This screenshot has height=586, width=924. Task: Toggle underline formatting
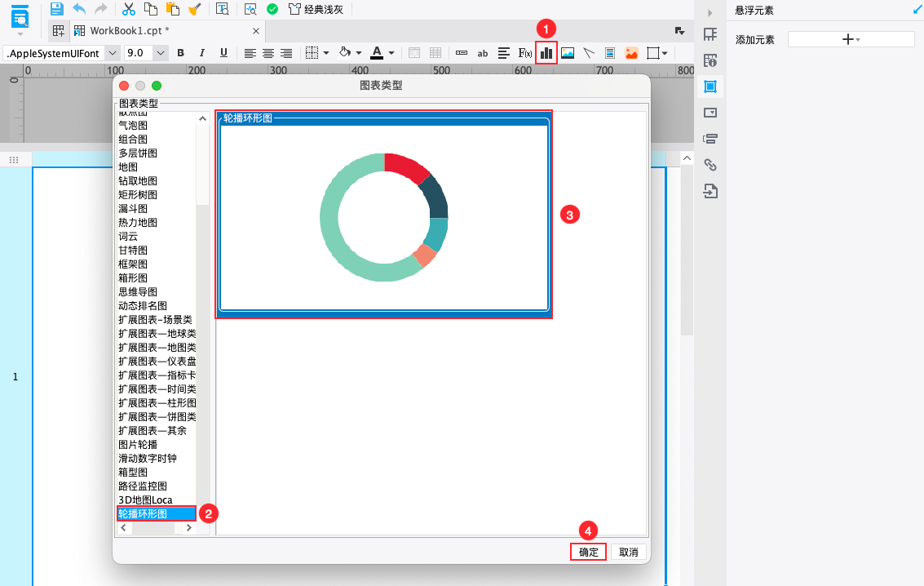point(223,53)
